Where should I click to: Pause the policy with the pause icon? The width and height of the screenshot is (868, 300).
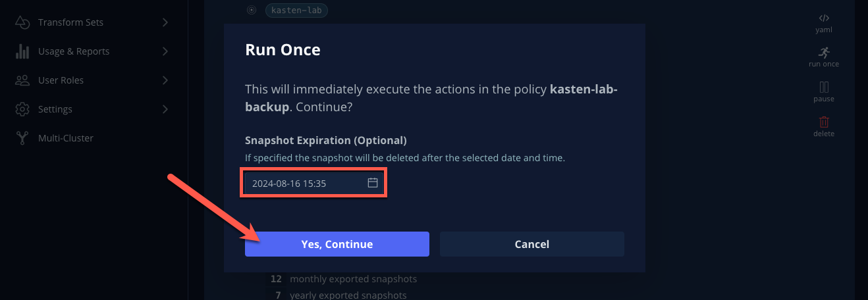(824, 87)
